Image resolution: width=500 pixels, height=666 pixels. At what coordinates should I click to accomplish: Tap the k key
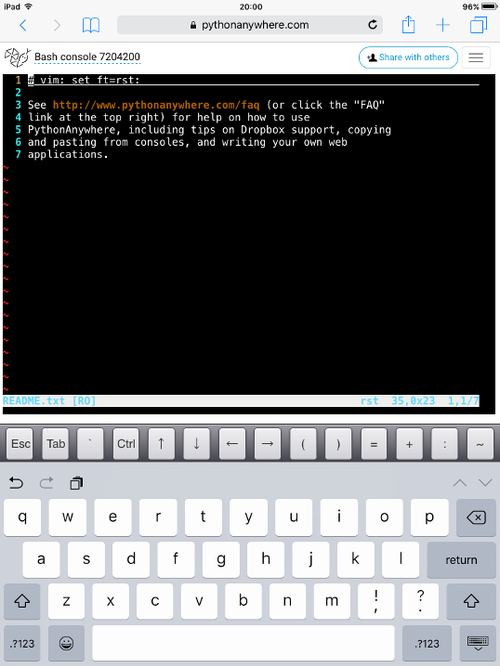coord(356,560)
